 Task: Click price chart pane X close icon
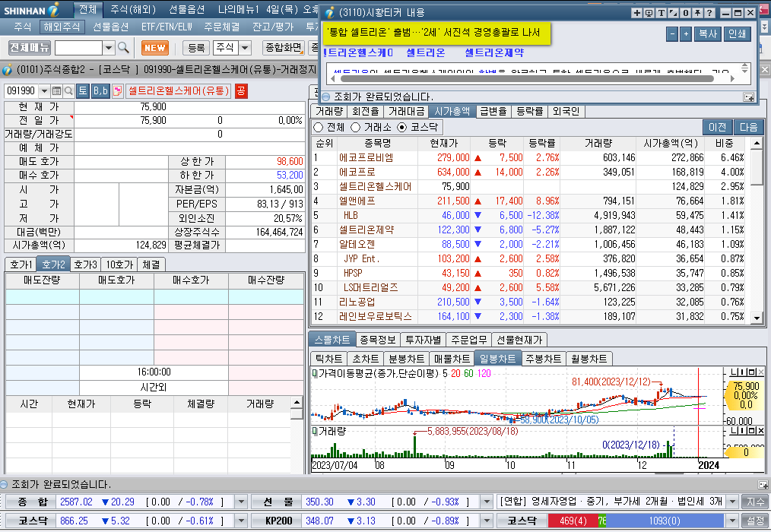tap(761, 372)
